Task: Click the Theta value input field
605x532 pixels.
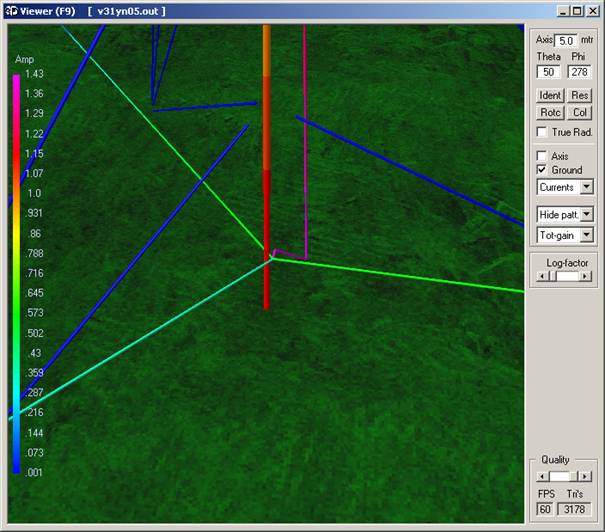Action: click(548, 72)
